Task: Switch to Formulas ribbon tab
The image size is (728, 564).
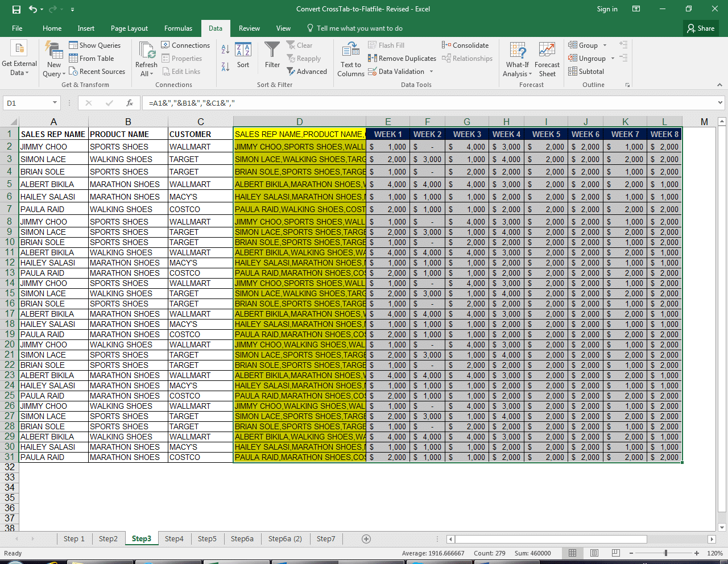Action: [x=178, y=28]
